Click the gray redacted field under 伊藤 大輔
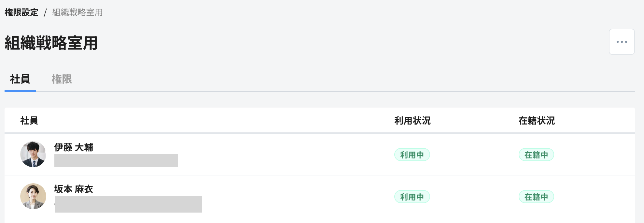Viewport: 644px width, 223px height. tap(116, 160)
